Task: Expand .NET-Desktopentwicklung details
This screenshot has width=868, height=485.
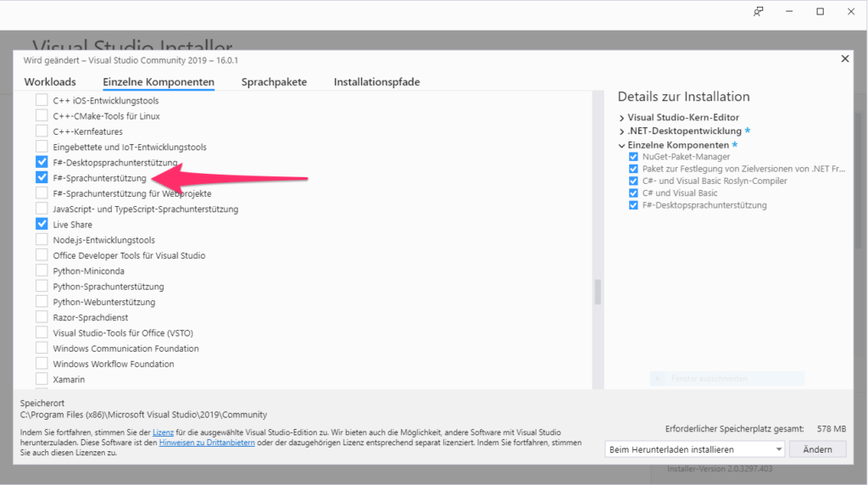Action: click(x=621, y=131)
